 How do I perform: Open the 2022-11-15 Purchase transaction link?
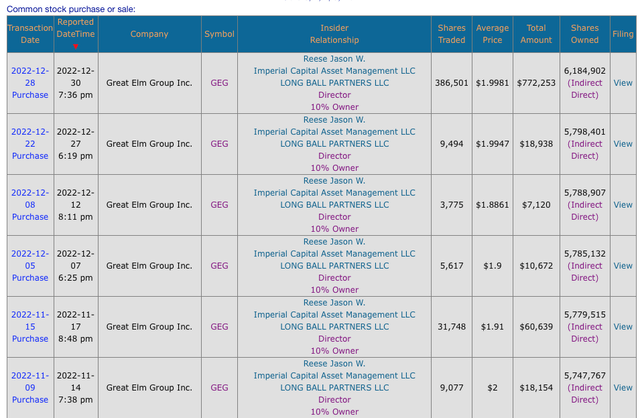pos(30,327)
